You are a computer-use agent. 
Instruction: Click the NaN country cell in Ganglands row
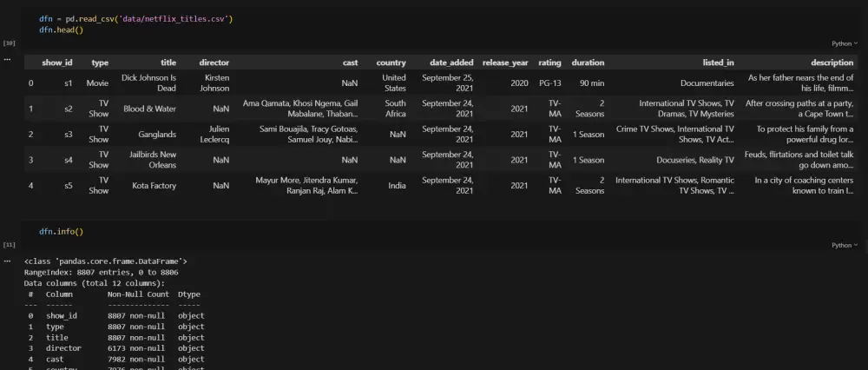tap(398, 134)
